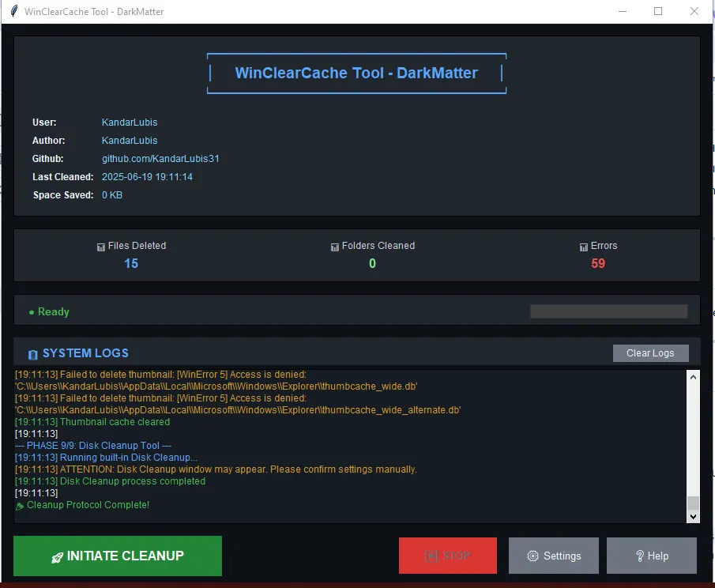This screenshot has width=715, height=588.
Task: Click the Files Deleted stat icon
Action: 100,246
